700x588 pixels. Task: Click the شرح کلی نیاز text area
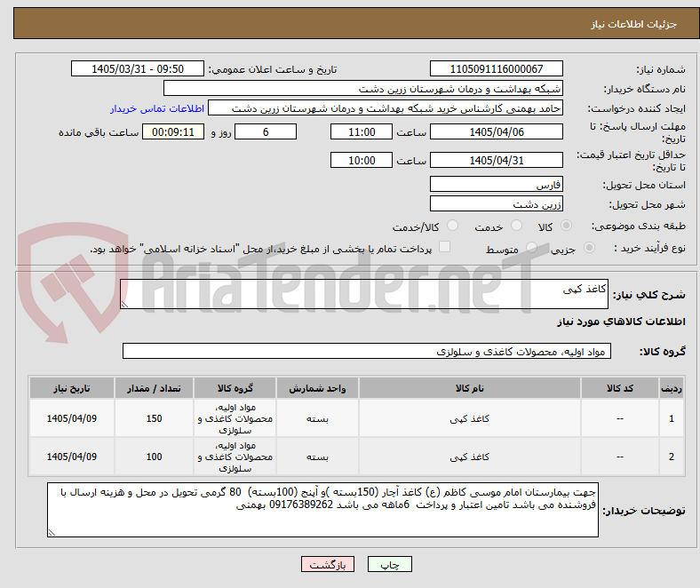tap(364, 294)
